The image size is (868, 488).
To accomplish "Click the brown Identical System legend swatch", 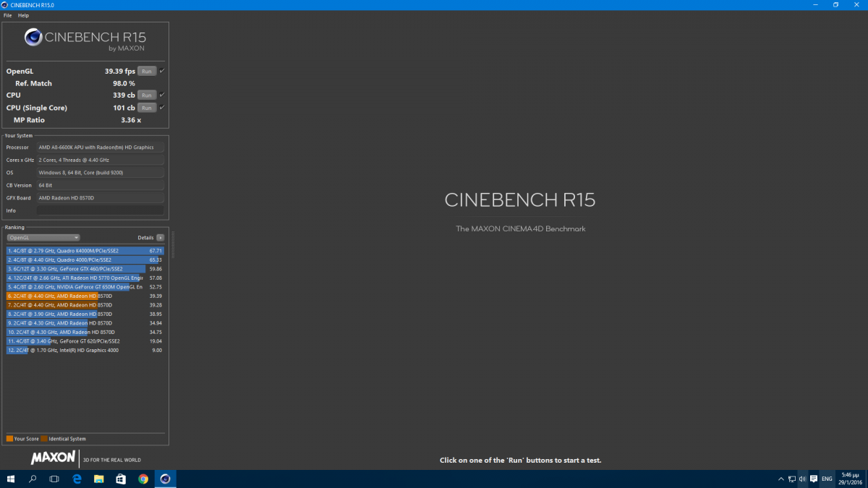I will [44, 439].
